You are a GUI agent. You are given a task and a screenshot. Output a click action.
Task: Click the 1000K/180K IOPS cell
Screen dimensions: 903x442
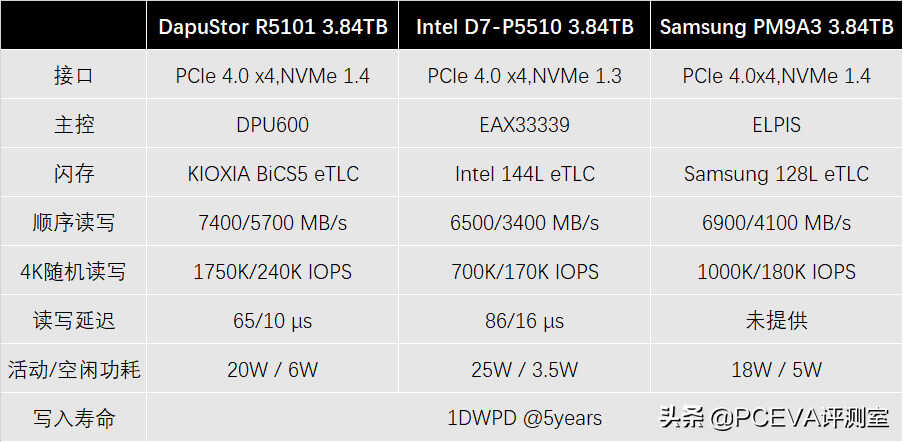(x=776, y=271)
